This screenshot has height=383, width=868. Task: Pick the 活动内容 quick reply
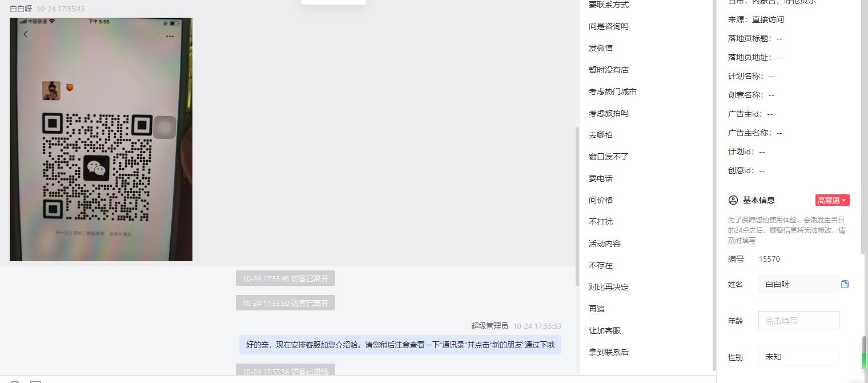point(605,244)
